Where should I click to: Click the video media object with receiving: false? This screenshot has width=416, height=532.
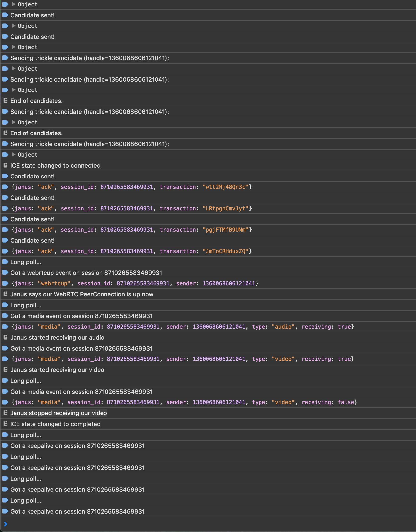coord(184,402)
